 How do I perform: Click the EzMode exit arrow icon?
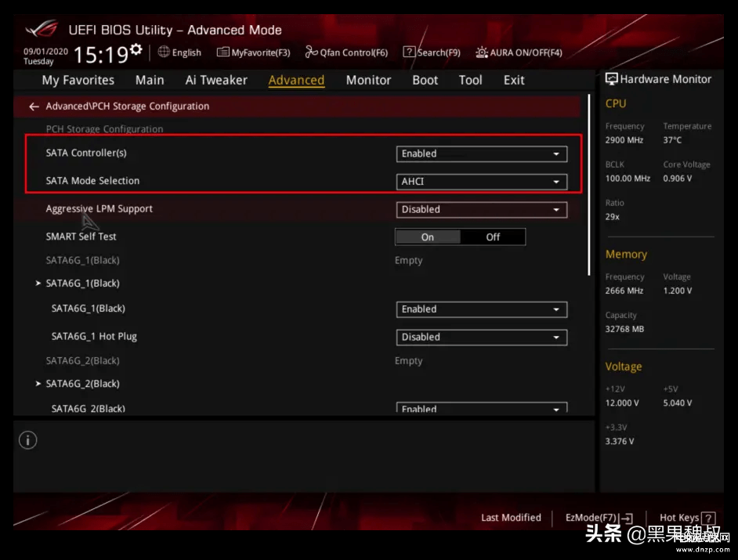[627, 518]
